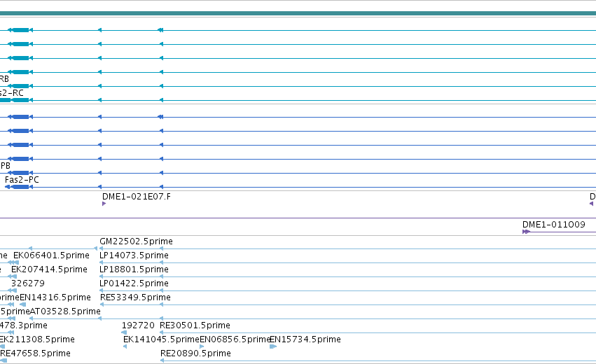Click the arrow glyph under EN15734.5prime
Viewport: 596px width, 364px height.
click(x=273, y=346)
